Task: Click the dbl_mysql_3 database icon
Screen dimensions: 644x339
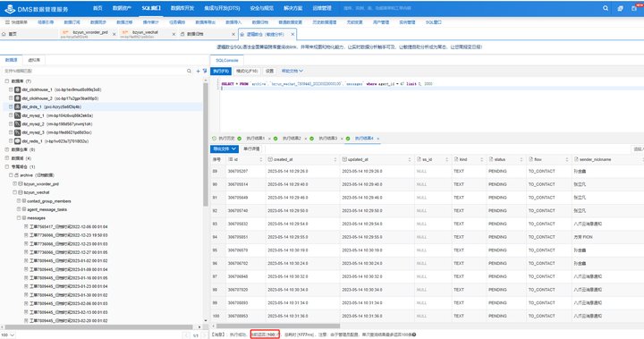Action: point(18,132)
